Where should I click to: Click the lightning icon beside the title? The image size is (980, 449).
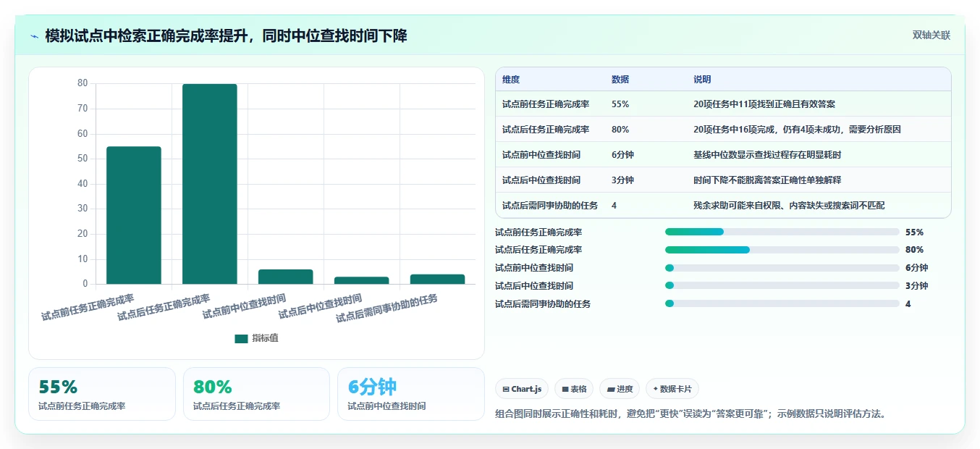(35, 36)
